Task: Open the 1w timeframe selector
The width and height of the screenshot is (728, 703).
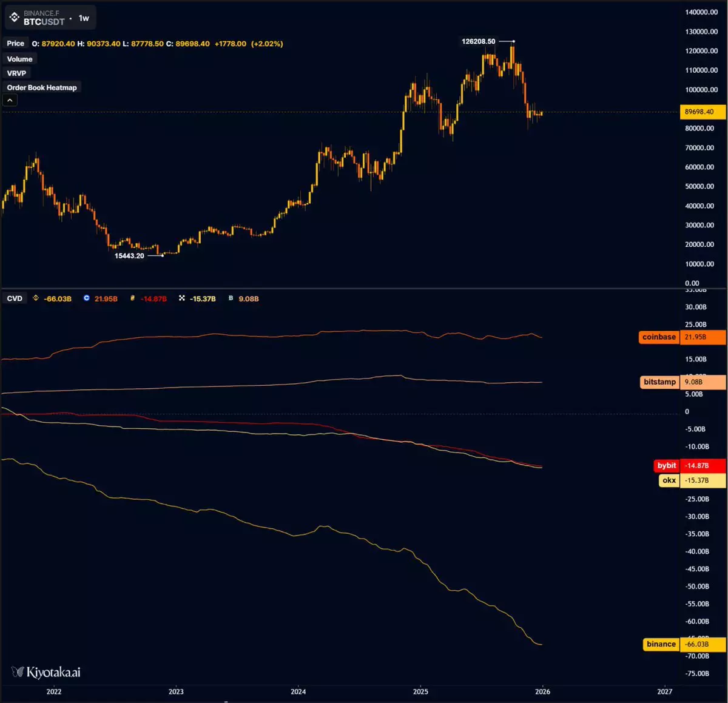Action: pyautogui.click(x=84, y=18)
